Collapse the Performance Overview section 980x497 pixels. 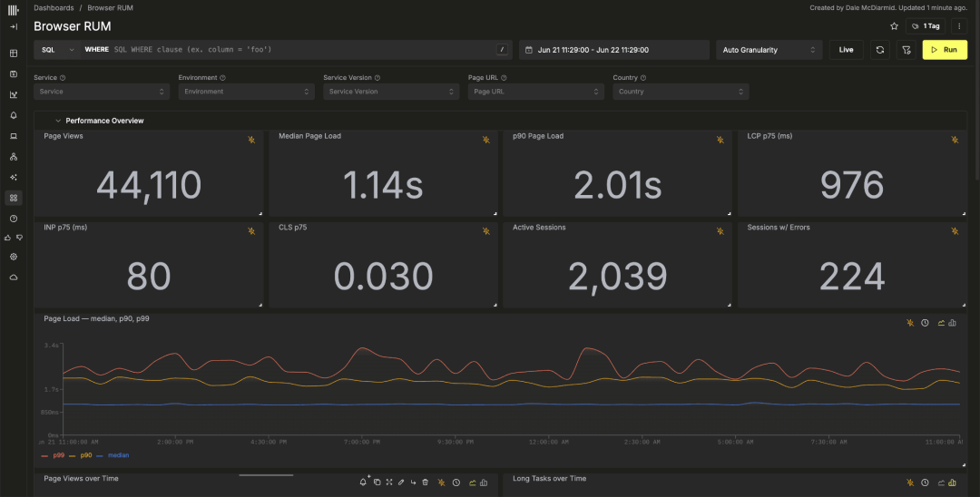[x=58, y=121]
